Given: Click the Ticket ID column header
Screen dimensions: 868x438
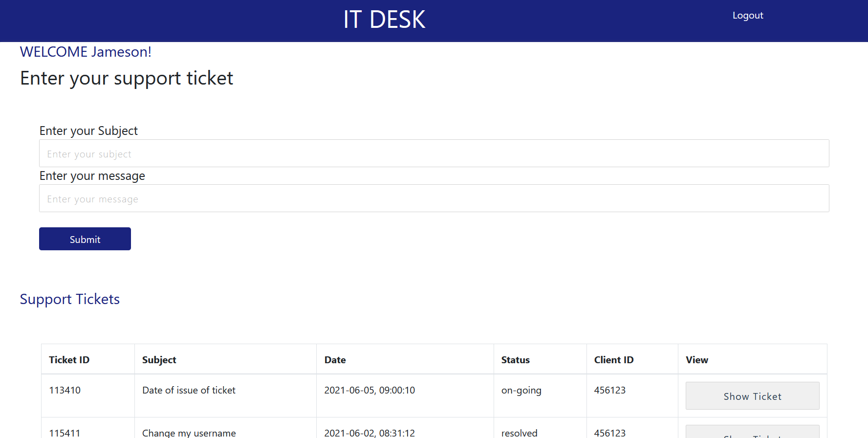Looking at the screenshot, I should pos(69,360).
